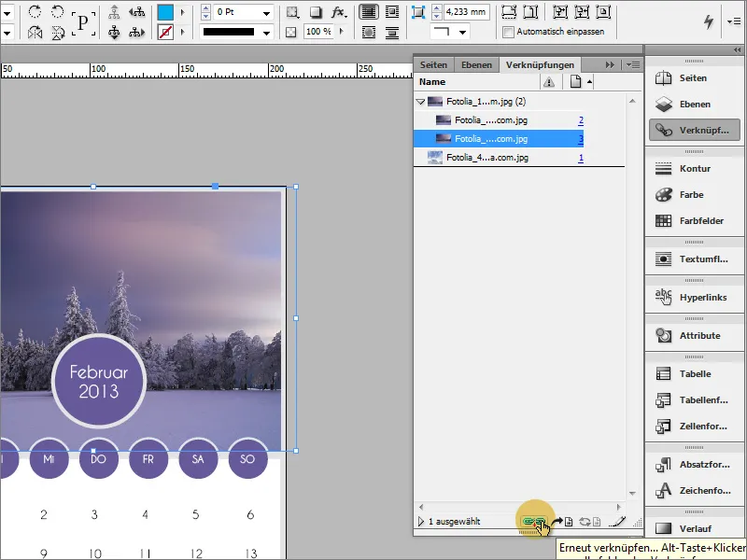Screen dimensions: 747x560
Task: Open the corner shape dropdown
Action: 462,33
